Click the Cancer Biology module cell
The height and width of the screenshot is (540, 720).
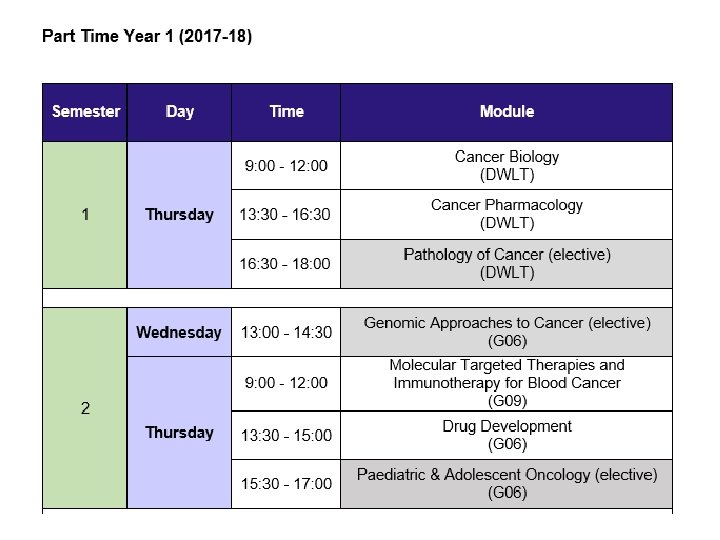pos(507,165)
